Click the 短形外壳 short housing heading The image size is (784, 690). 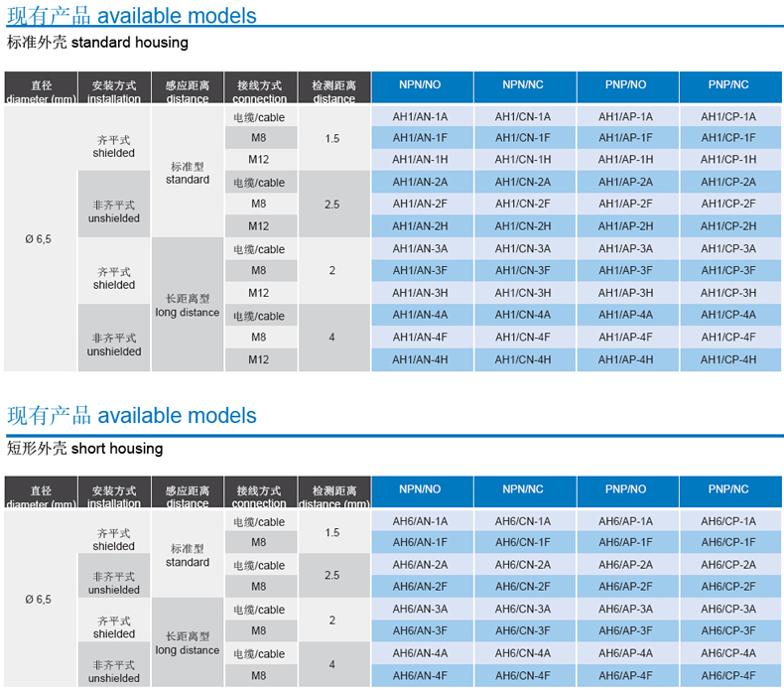tap(85, 449)
